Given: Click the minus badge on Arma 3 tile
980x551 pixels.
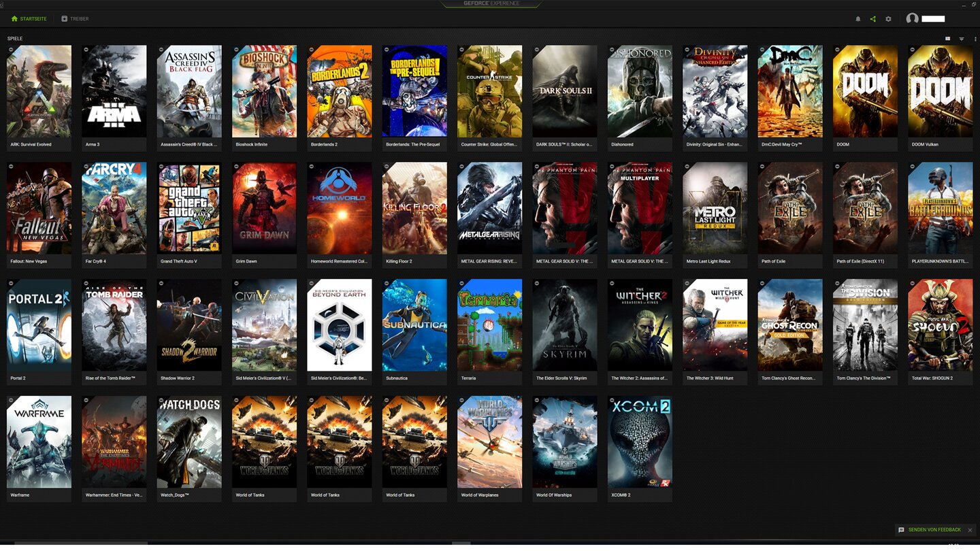Looking at the screenshot, I should point(86,50).
